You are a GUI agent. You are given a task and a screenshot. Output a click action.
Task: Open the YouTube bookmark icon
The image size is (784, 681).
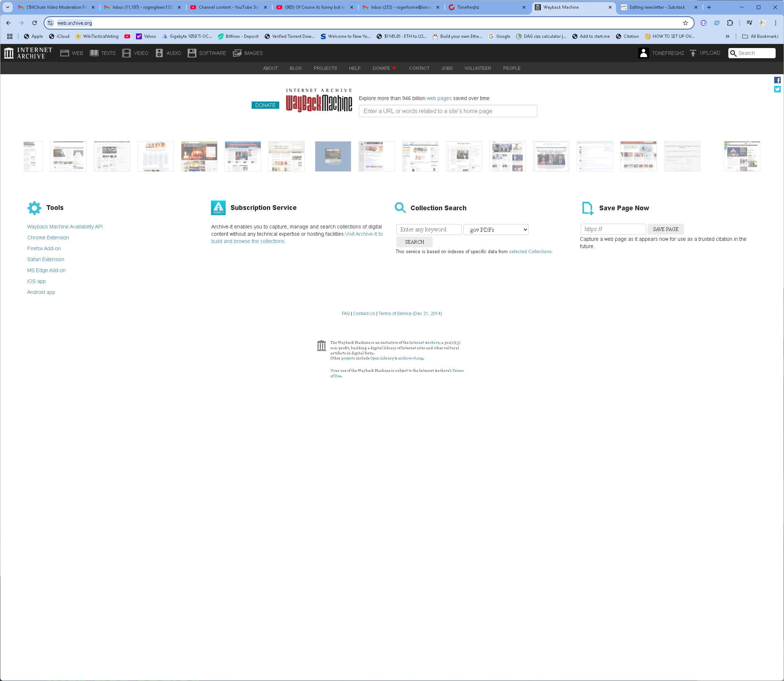tap(127, 36)
